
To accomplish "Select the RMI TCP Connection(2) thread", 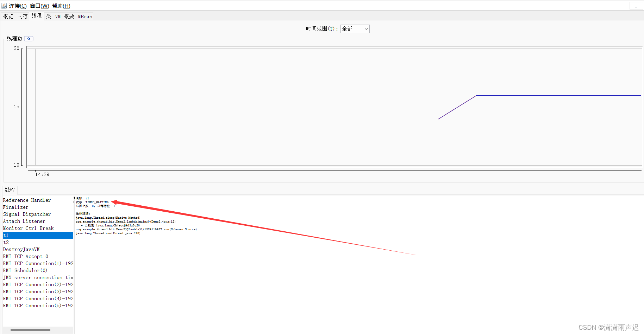I will tap(38, 284).
